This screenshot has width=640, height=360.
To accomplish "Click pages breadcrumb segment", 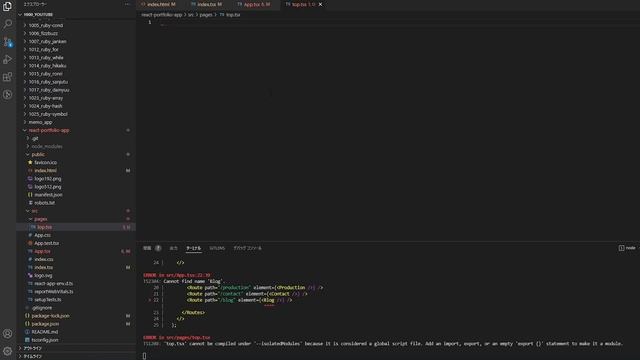I will click(206, 15).
